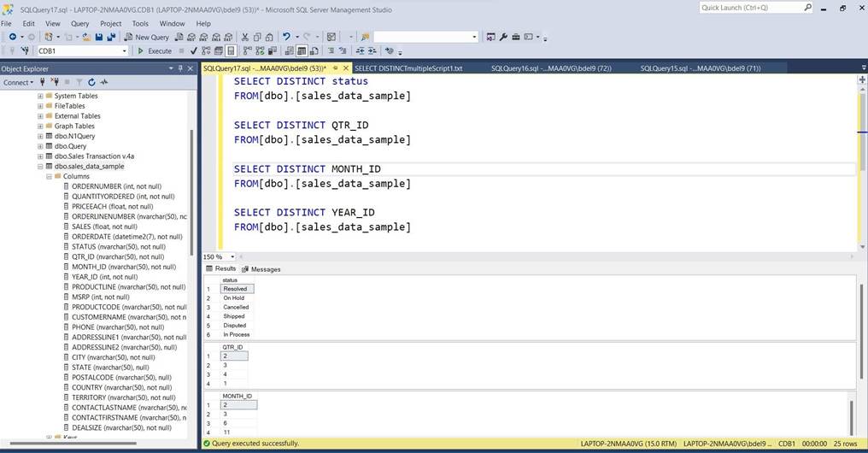Pin the Object Explorer panel
The image size is (868, 453).
pyautogui.click(x=179, y=68)
